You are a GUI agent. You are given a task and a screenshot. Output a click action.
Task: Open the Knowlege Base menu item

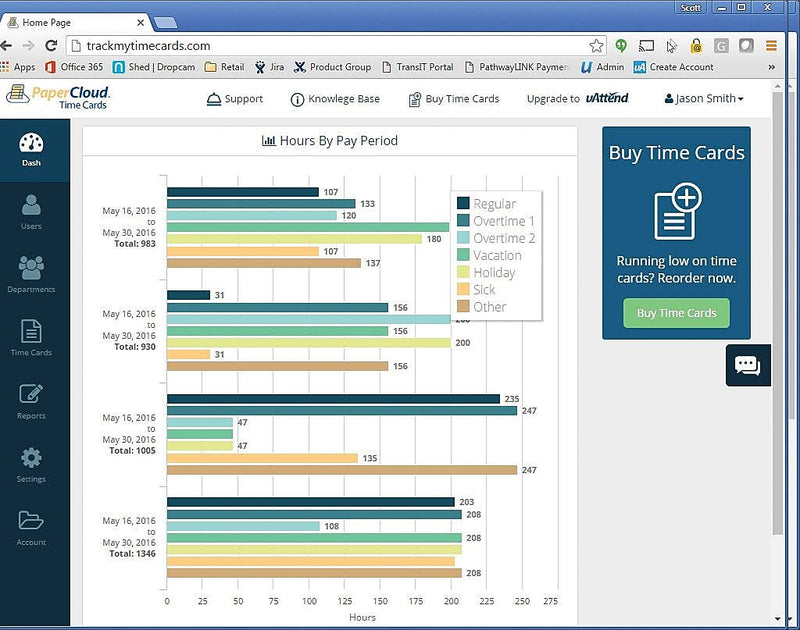(335, 99)
